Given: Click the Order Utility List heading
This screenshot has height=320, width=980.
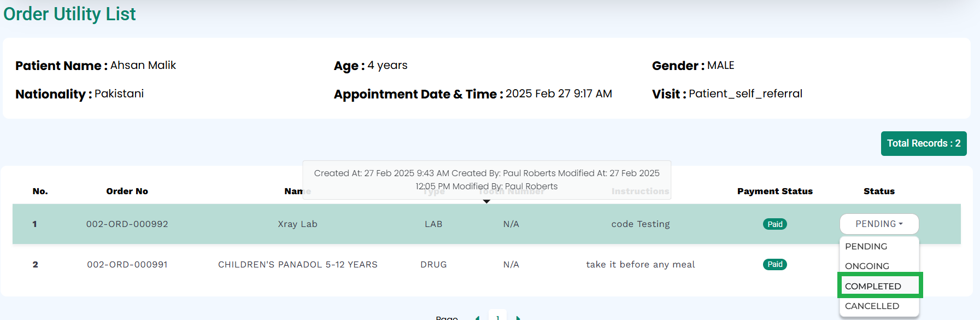Looking at the screenshot, I should 69,14.
